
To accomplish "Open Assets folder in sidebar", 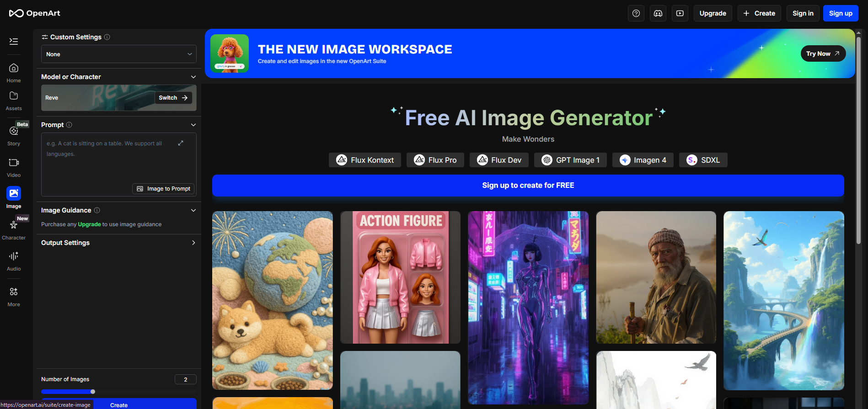I will (14, 101).
